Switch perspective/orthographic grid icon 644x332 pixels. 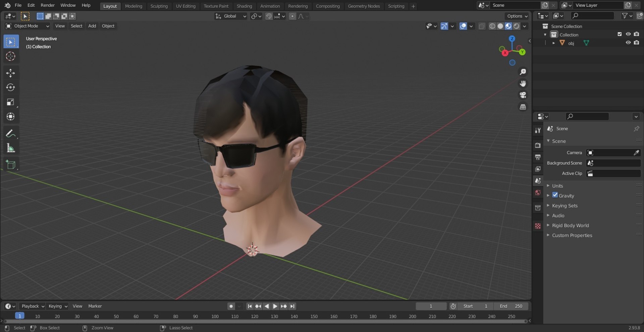click(523, 107)
